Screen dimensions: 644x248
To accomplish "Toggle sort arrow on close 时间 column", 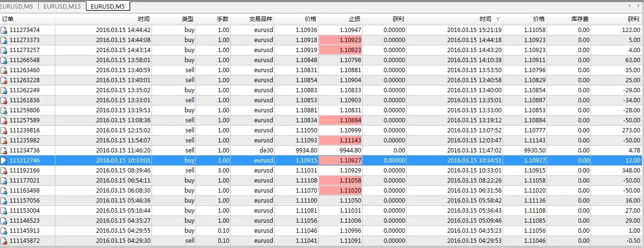I will 498,19.
